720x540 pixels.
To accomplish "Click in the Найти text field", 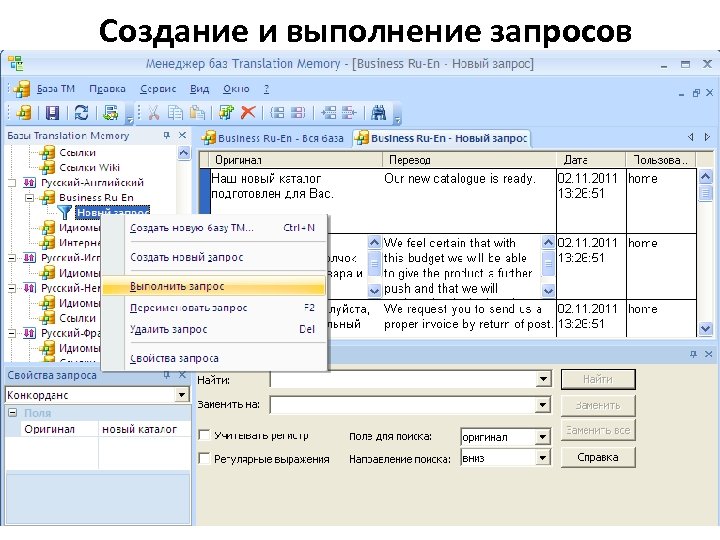I will pos(404,379).
